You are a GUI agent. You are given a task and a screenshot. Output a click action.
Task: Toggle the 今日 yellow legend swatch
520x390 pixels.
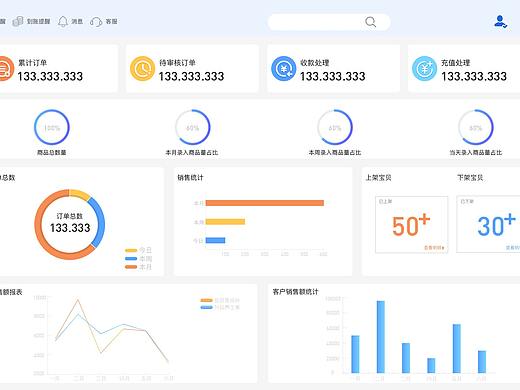(131, 250)
